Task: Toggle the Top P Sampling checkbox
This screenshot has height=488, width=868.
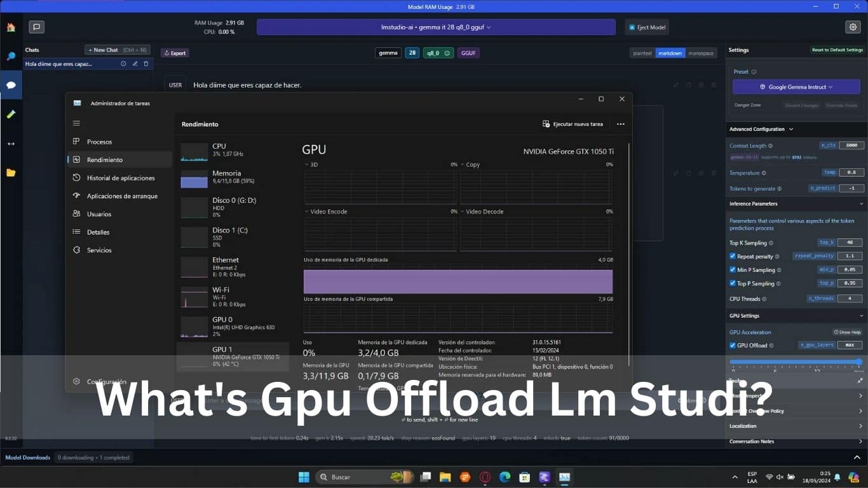Action: pyautogui.click(x=733, y=283)
